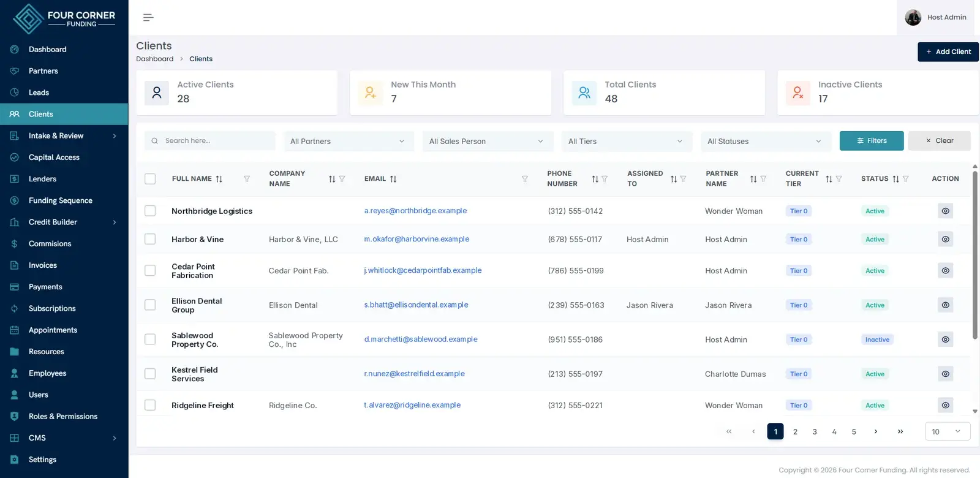Expand the Credit Builder submenu
Screen dimensions: 980x478
tap(64, 222)
